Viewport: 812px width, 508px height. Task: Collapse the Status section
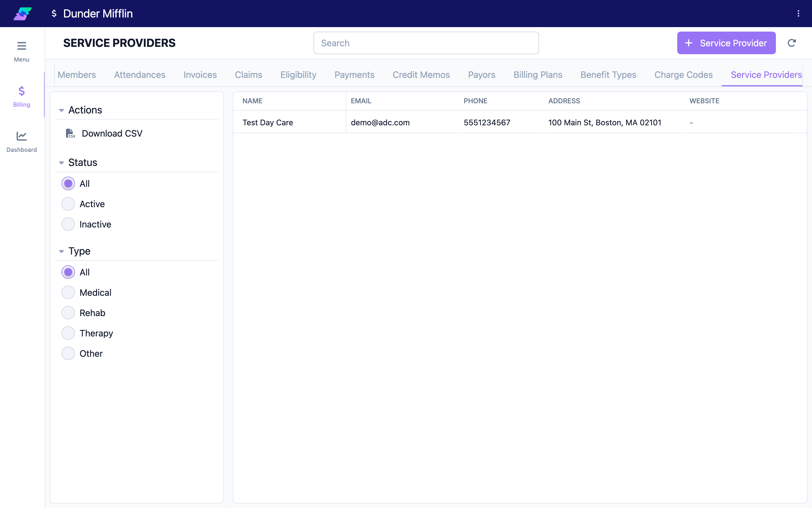tap(61, 163)
